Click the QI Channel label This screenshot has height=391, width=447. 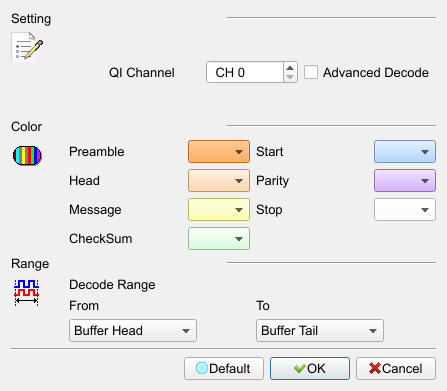point(142,73)
